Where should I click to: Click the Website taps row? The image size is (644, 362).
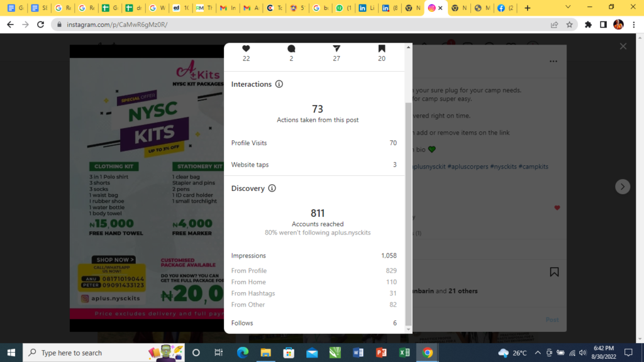(314, 165)
